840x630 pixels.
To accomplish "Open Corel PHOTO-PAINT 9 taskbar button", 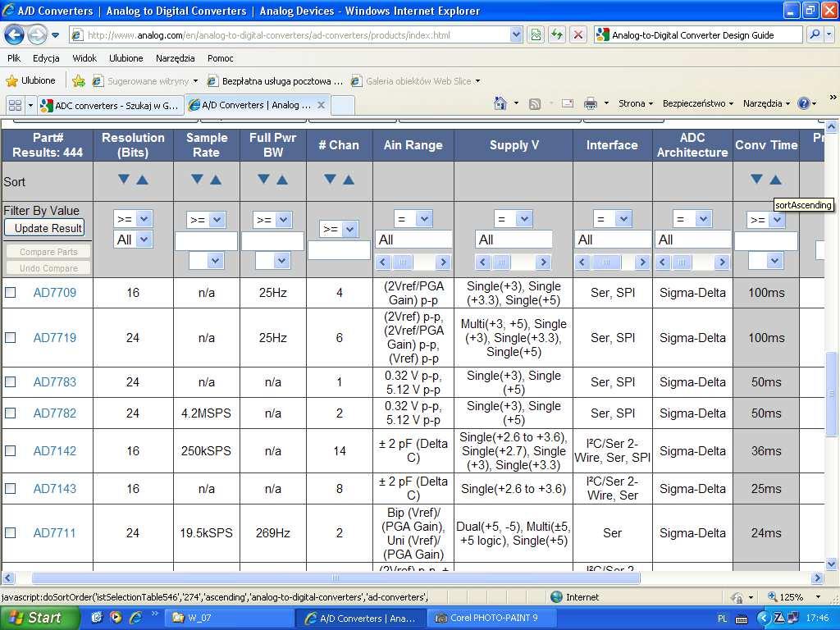I will [493, 619].
